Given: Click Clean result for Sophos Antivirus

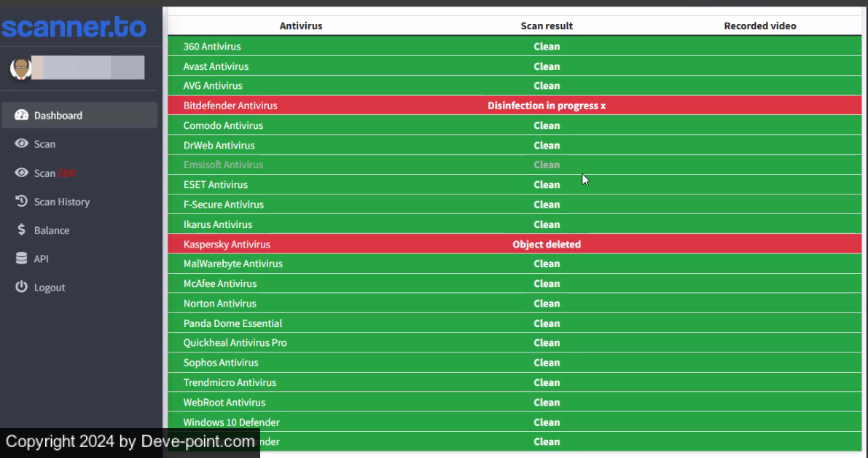Looking at the screenshot, I should pyautogui.click(x=547, y=363).
